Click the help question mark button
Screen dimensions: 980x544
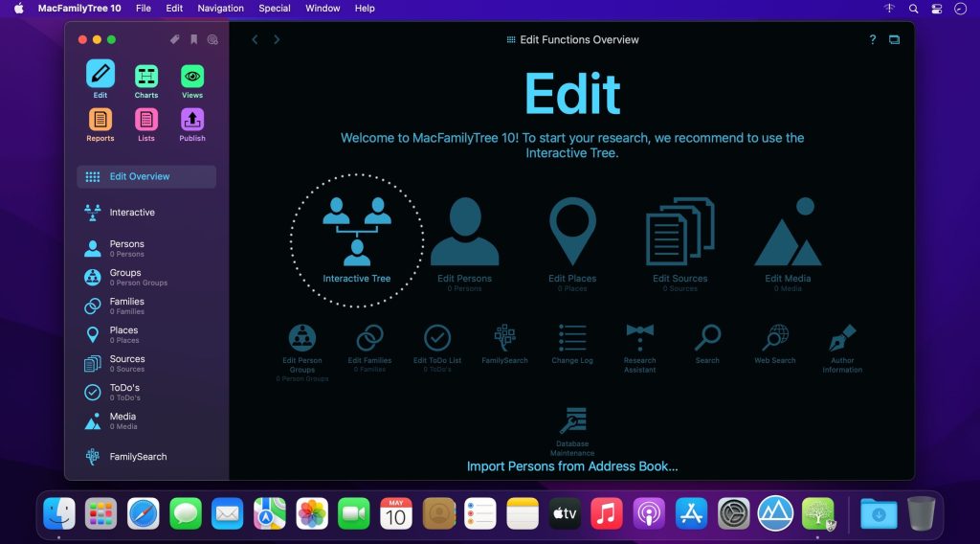(x=872, y=40)
